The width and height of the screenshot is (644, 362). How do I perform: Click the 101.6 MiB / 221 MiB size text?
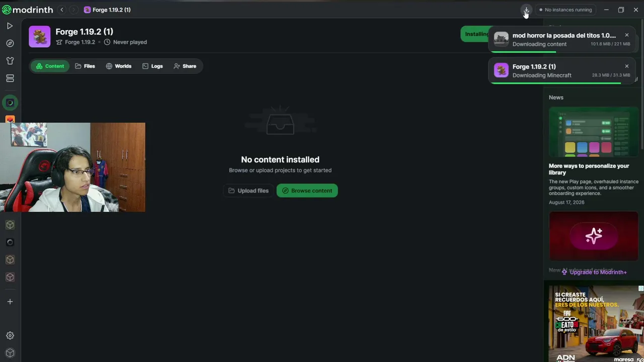coord(610,44)
